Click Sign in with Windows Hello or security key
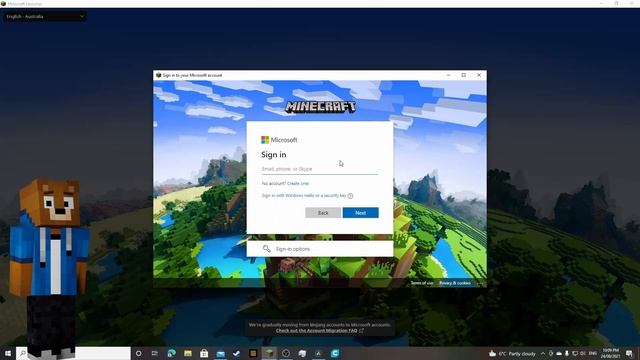This screenshot has height=360, width=640. 304,196
